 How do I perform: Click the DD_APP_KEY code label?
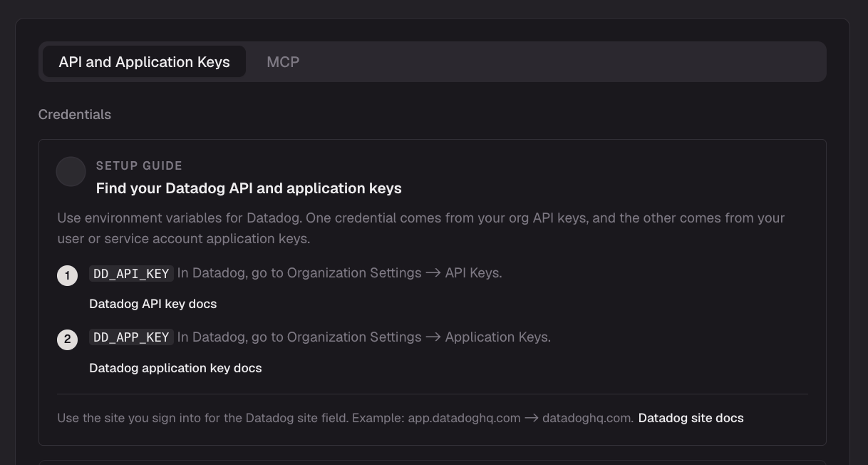(x=131, y=337)
